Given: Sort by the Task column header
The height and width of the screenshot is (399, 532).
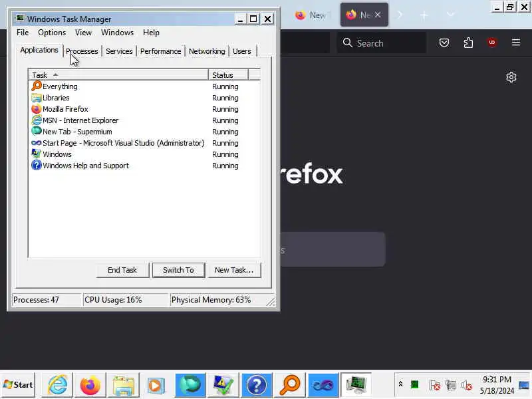Looking at the screenshot, I should 118,75.
